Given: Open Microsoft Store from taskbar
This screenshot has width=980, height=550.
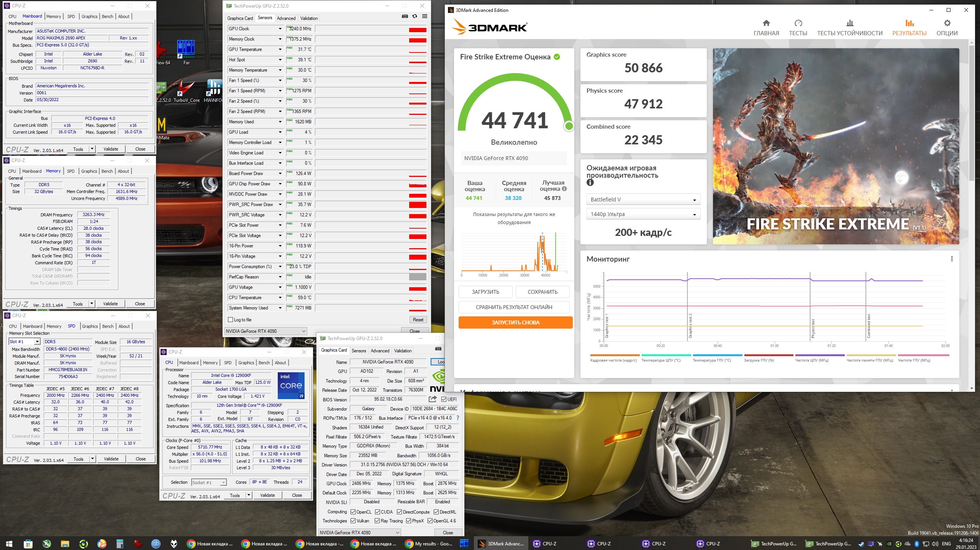Looking at the screenshot, I should click(x=28, y=543).
